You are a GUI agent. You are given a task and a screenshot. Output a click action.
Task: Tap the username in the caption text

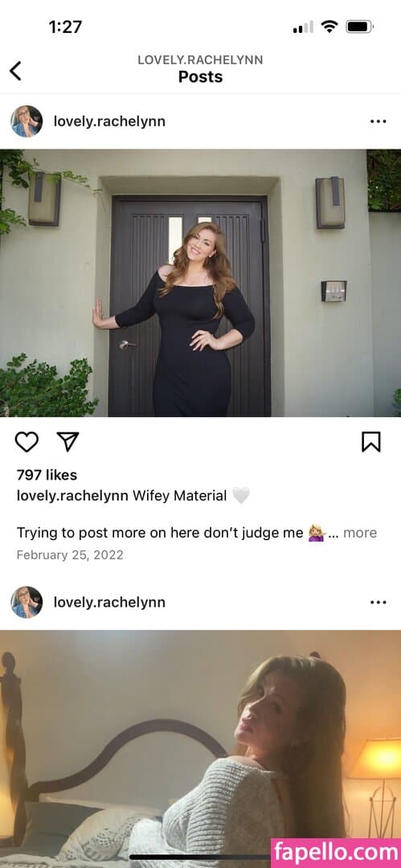click(x=72, y=495)
